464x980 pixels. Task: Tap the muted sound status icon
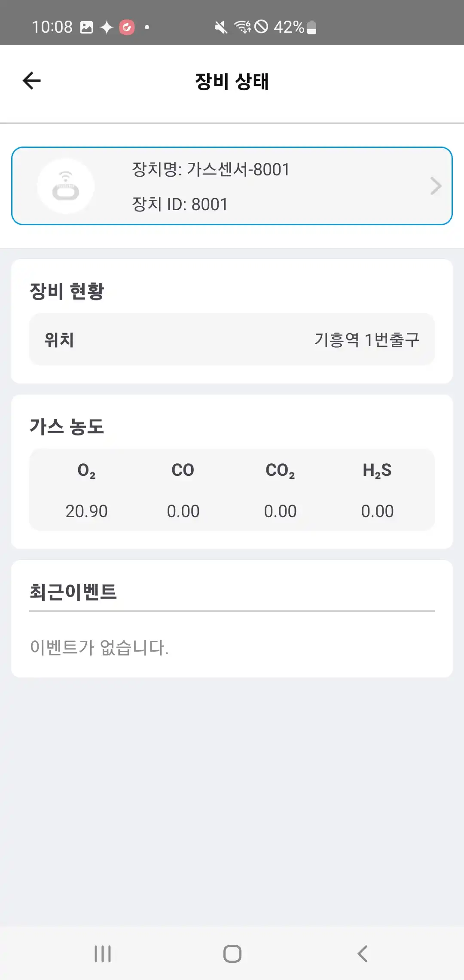pos(221,28)
